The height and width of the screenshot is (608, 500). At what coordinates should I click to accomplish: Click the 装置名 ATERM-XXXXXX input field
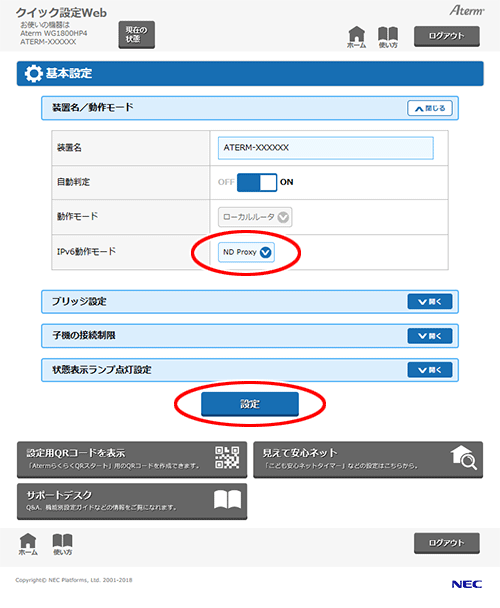326,148
